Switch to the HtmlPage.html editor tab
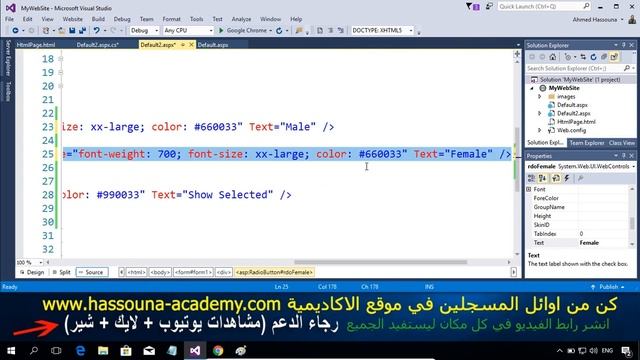 36,45
